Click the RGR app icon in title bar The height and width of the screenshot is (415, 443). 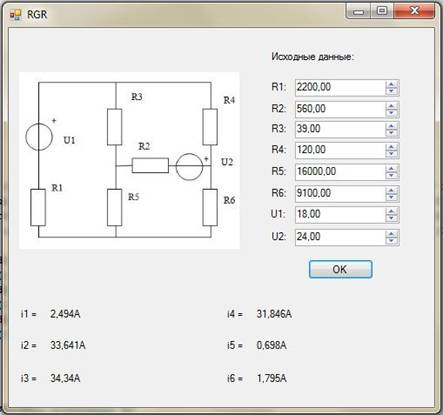[15, 14]
